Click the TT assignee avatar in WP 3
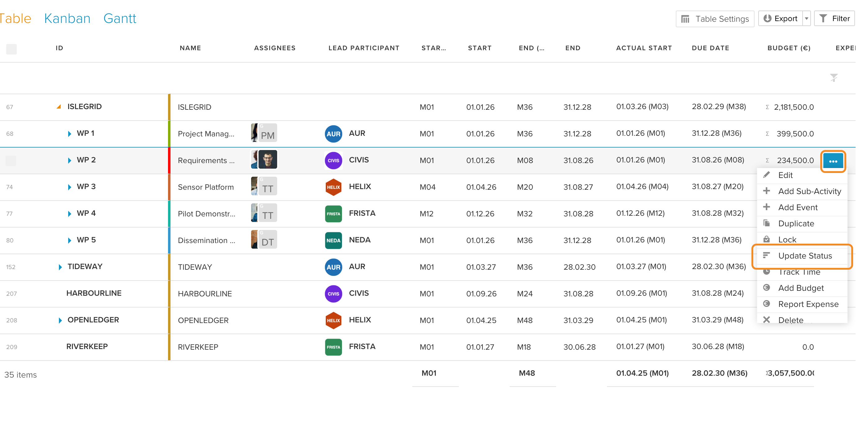The width and height of the screenshot is (868, 434). (x=268, y=186)
